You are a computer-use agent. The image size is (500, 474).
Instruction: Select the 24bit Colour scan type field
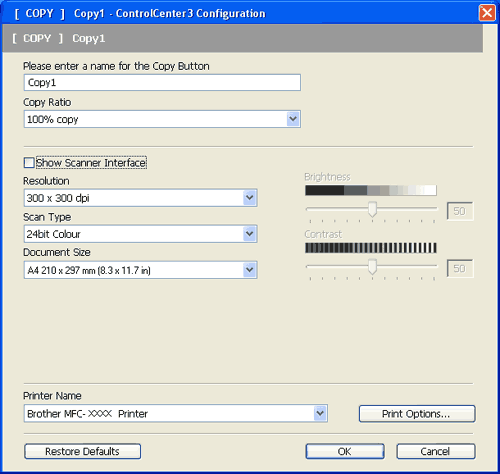point(140,234)
